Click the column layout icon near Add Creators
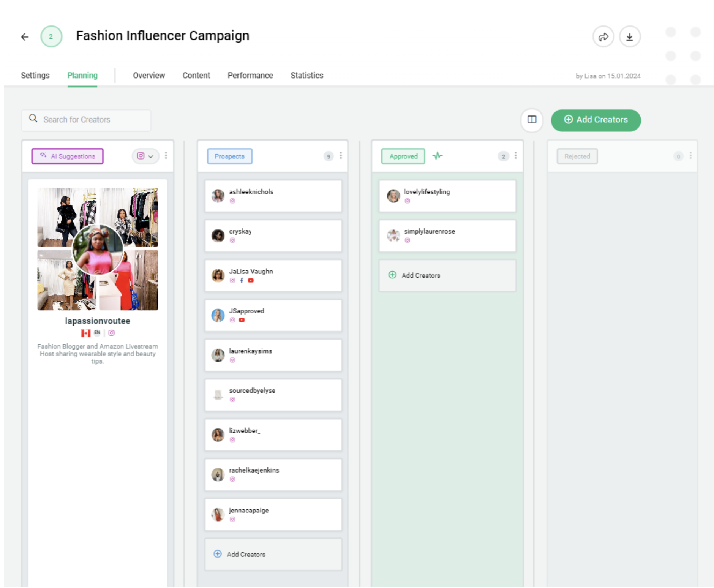The height and width of the screenshot is (588, 714). tap(532, 120)
